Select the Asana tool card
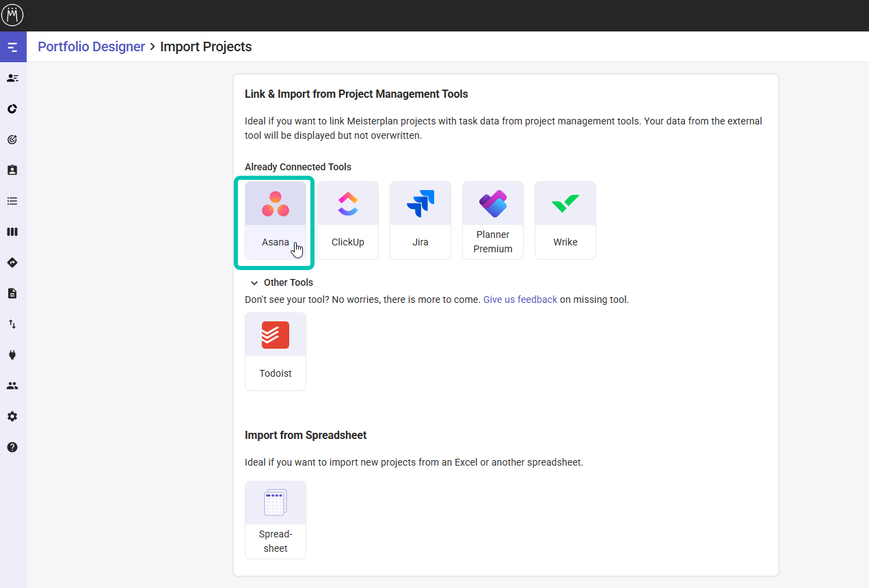Image resolution: width=869 pixels, height=588 pixels. pos(276,220)
